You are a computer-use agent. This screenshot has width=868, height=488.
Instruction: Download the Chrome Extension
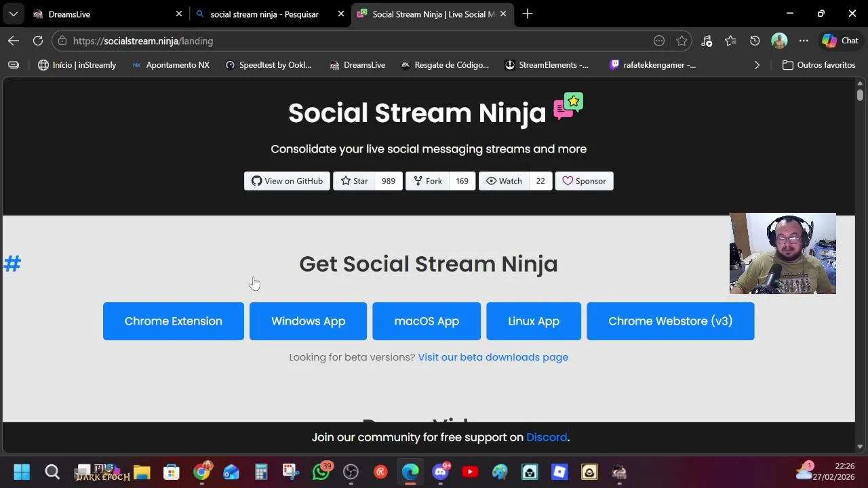[173, 321]
